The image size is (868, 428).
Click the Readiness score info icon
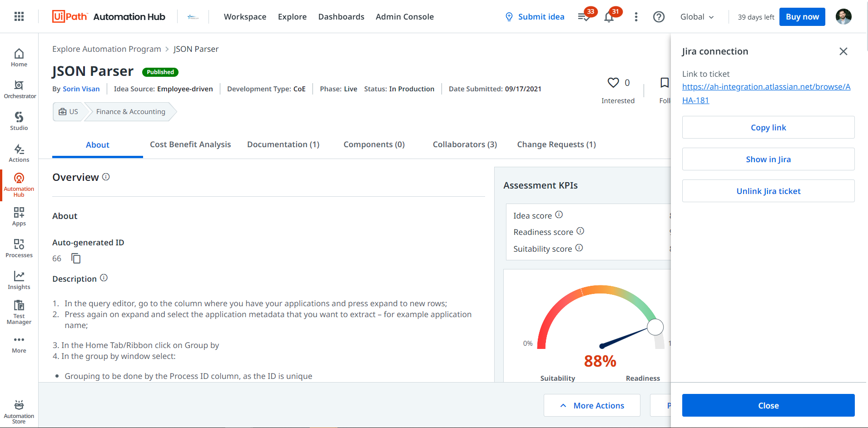point(580,231)
